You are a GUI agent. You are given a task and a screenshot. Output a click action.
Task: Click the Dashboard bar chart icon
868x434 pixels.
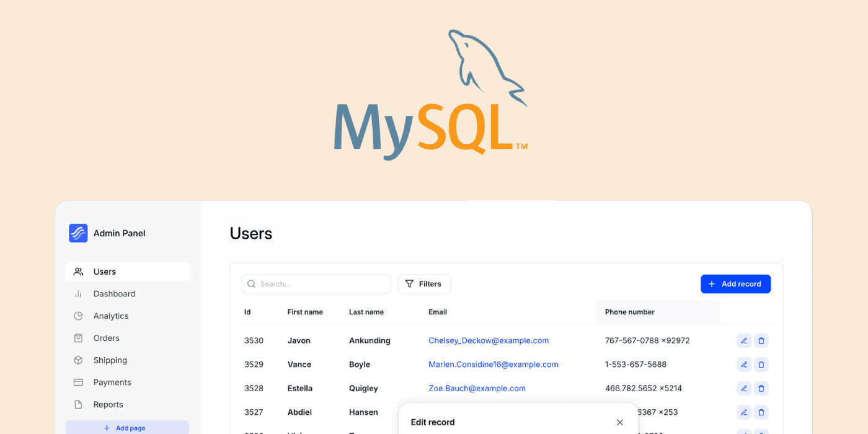click(78, 294)
